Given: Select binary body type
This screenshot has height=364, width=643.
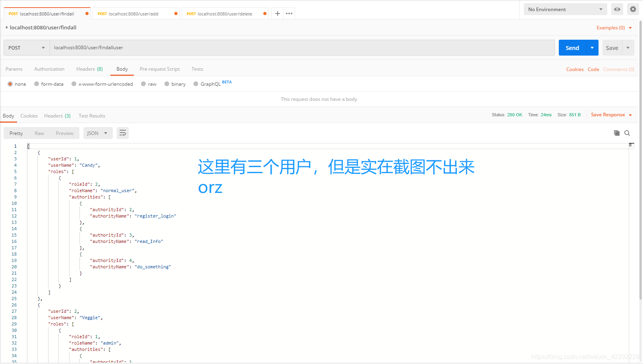Looking at the screenshot, I should pyautogui.click(x=167, y=84).
